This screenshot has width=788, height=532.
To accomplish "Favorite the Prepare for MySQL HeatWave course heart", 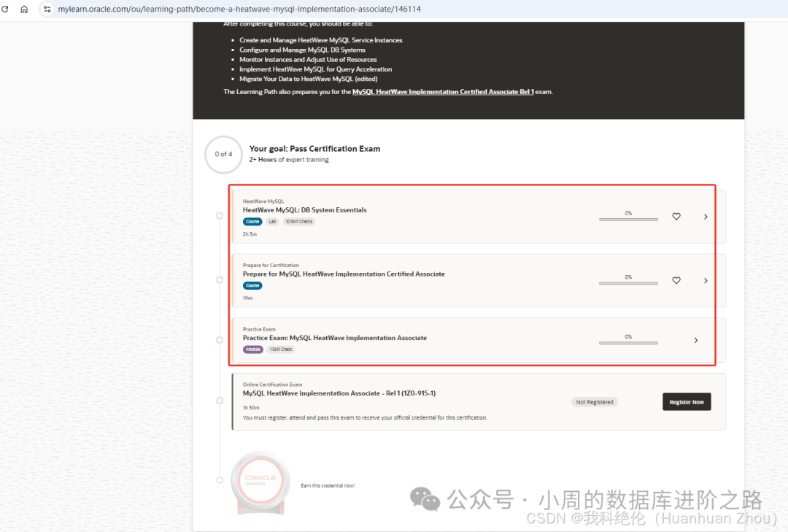I will [676, 280].
